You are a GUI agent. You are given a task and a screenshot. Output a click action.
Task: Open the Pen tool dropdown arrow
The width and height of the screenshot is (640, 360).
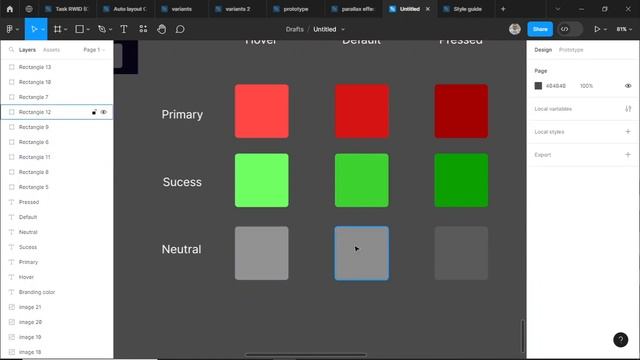[110, 29]
